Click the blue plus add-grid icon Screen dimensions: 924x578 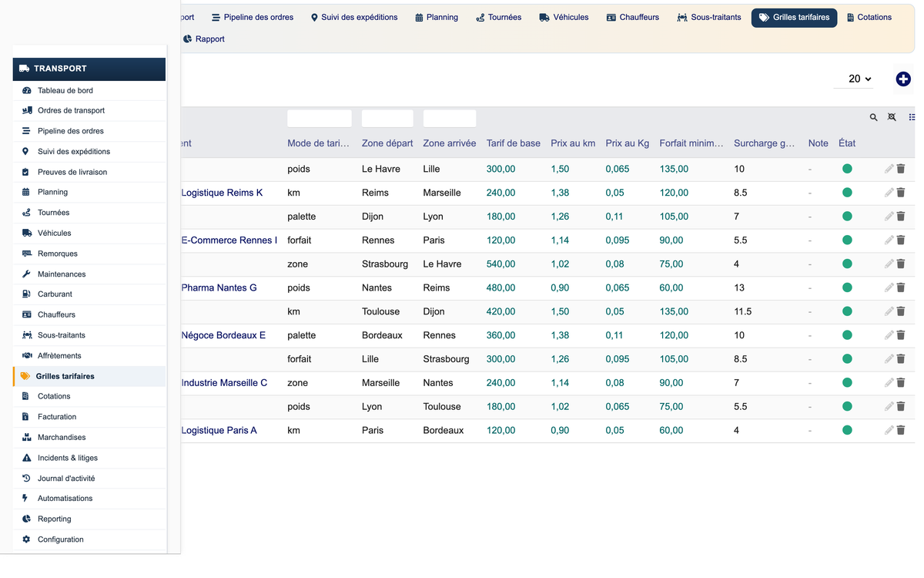pyautogui.click(x=903, y=79)
